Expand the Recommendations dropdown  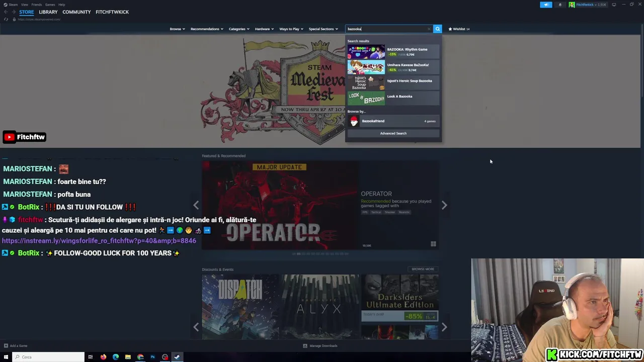(x=207, y=29)
